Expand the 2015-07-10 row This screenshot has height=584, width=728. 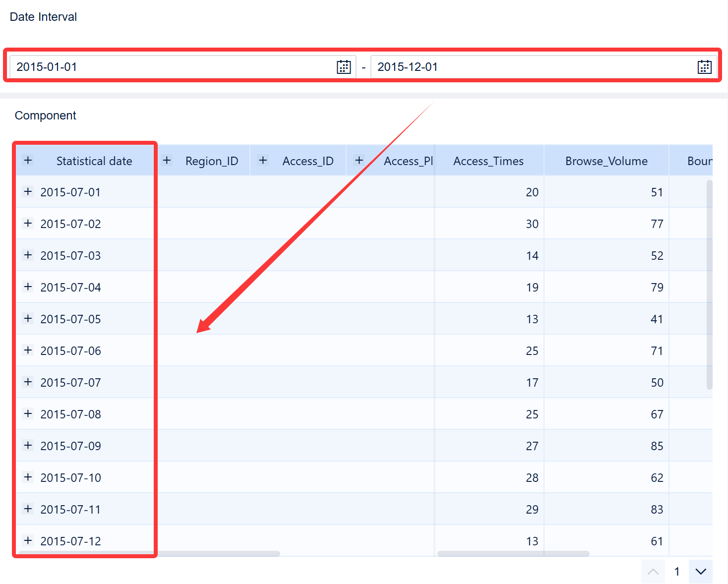(x=28, y=477)
